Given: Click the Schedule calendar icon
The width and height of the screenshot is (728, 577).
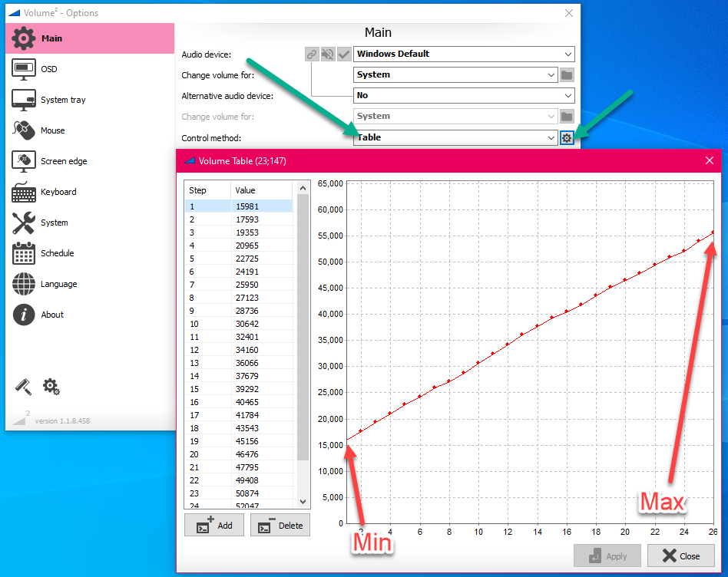Looking at the screenshot, I should click(x=23, y=253).
